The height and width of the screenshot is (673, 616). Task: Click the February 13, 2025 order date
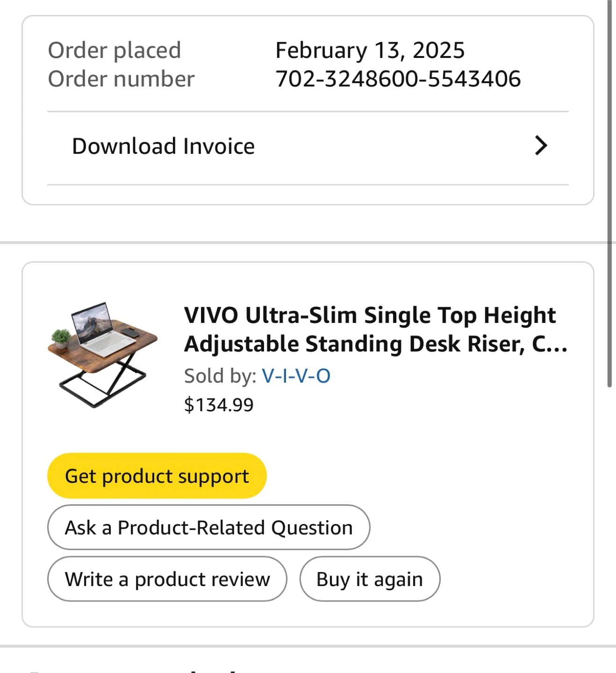click(x=370, y=50)
